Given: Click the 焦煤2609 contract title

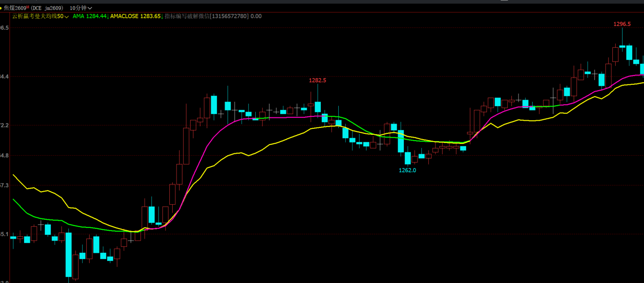Looking at the screenshot, I should pyautogui.click(x=15, y=8).
